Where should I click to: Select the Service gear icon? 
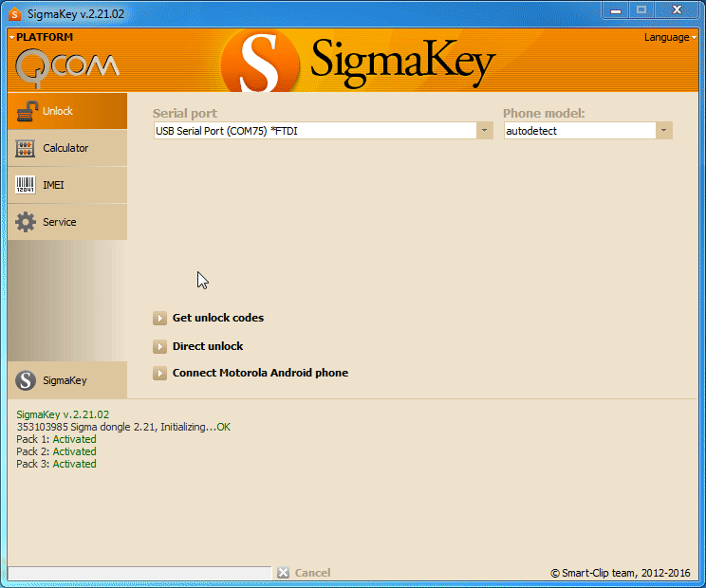pos(26,222)
